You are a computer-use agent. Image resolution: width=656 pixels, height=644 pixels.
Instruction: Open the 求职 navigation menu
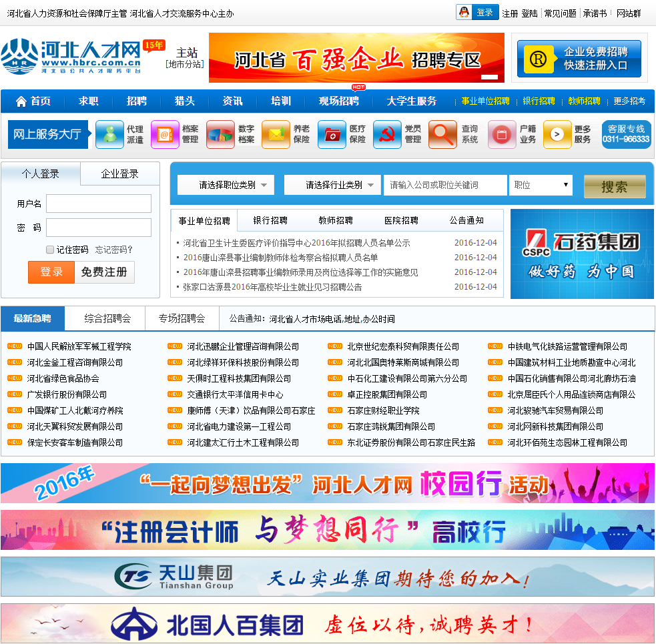pyautogui.click(x=88, y=101)
